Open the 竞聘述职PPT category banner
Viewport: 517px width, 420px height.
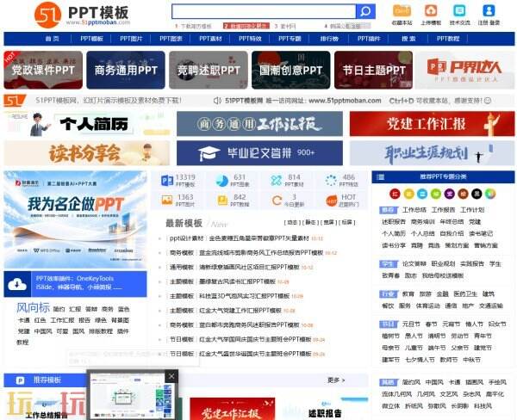click(209, 70)
